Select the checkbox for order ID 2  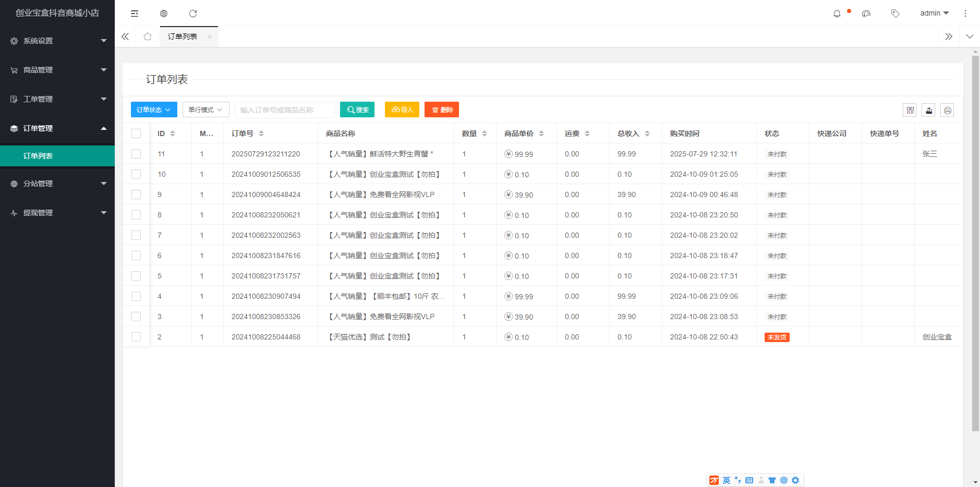click(x=136, y=337)
